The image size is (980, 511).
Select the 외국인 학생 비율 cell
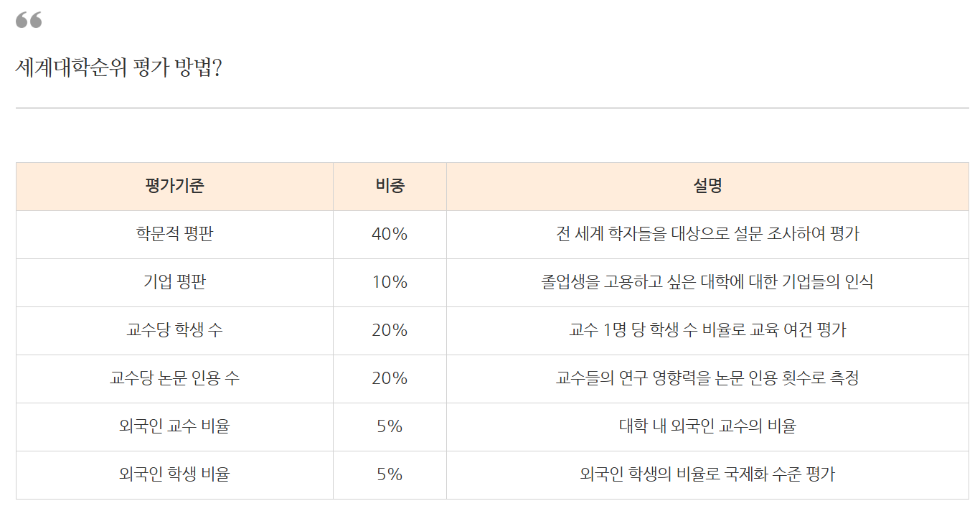coord(174,475)
